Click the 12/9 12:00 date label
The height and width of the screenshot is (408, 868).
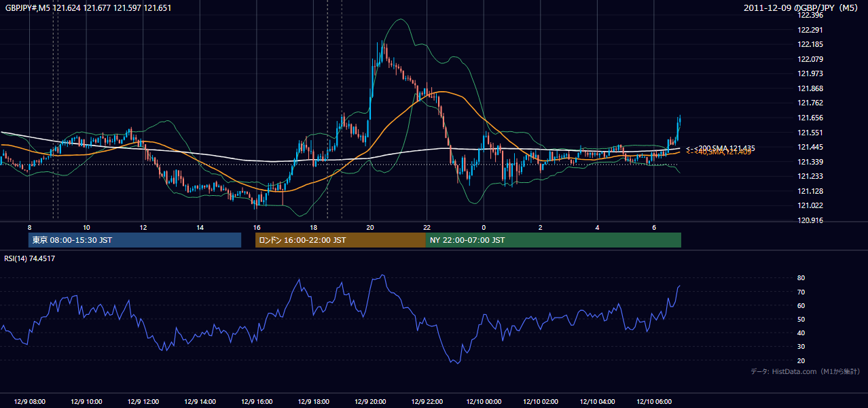click(143, 402)
